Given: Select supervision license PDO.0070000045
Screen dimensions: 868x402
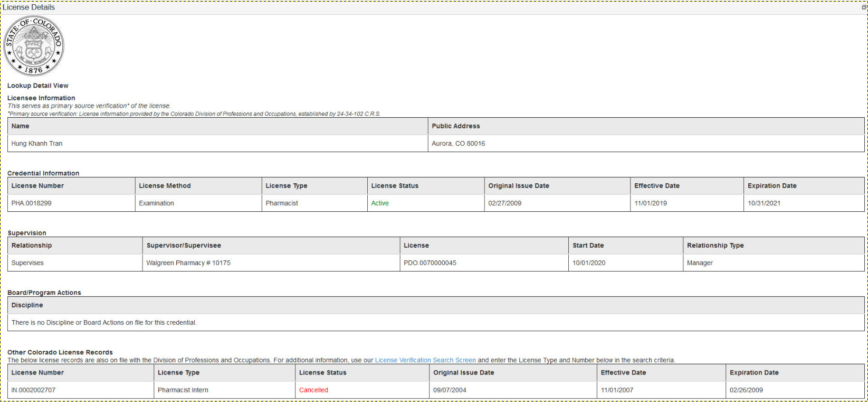Looking at the screenshot, I should (x=430, y=263).
